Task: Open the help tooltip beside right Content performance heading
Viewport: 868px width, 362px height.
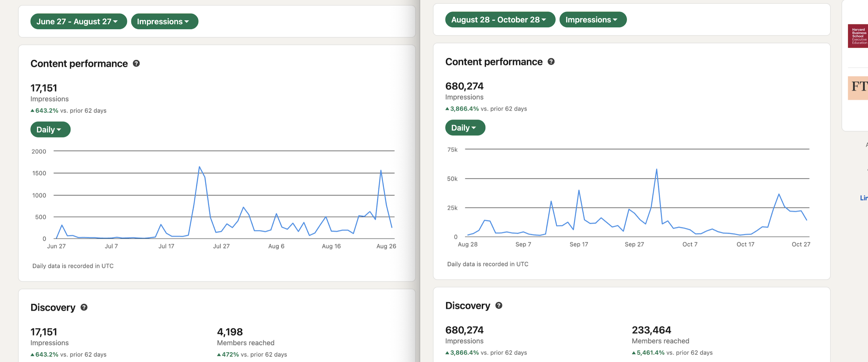Action: click(x=551, y=62)
